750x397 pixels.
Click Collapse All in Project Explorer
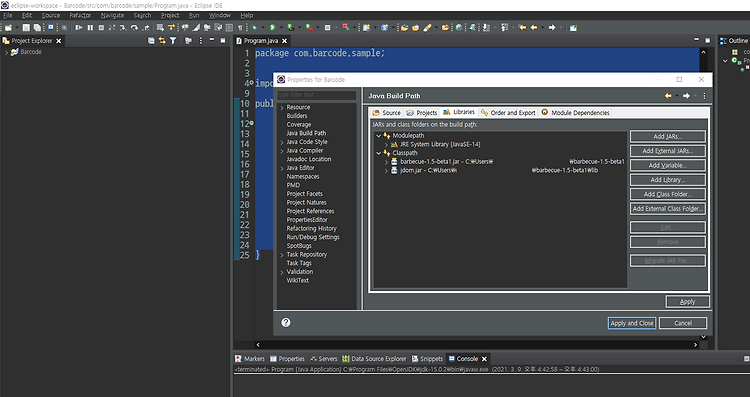point(151,41)
